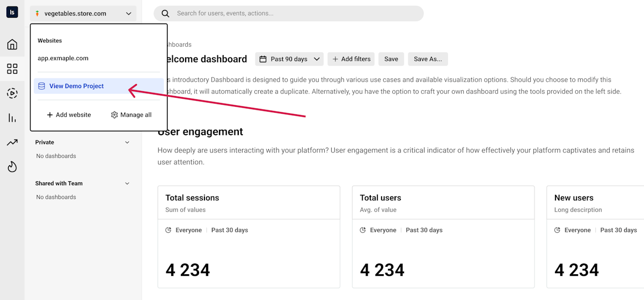Collapse the Shared with Team section
The width and height of the screenshot is (644, 300).
(127, 184)
